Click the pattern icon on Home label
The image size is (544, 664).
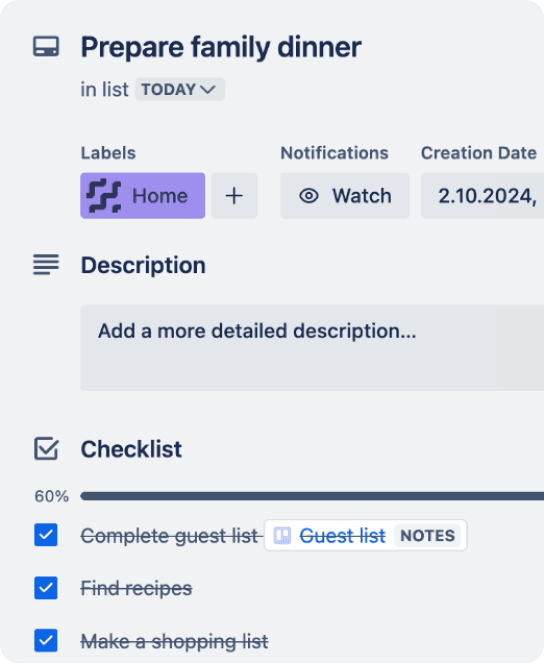point(104,196)
